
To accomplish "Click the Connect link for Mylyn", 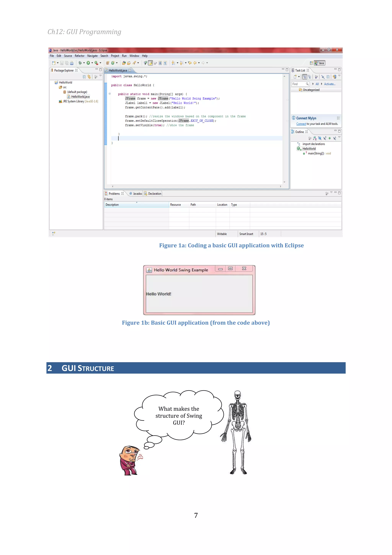I will coord(301,124).
